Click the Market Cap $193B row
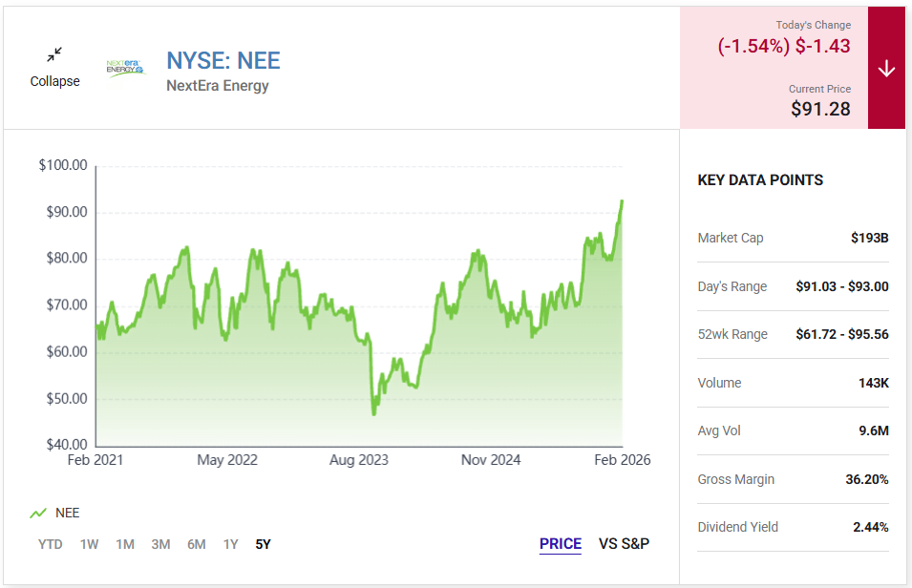Screen dimensions: 912x588 click(793, 238)
